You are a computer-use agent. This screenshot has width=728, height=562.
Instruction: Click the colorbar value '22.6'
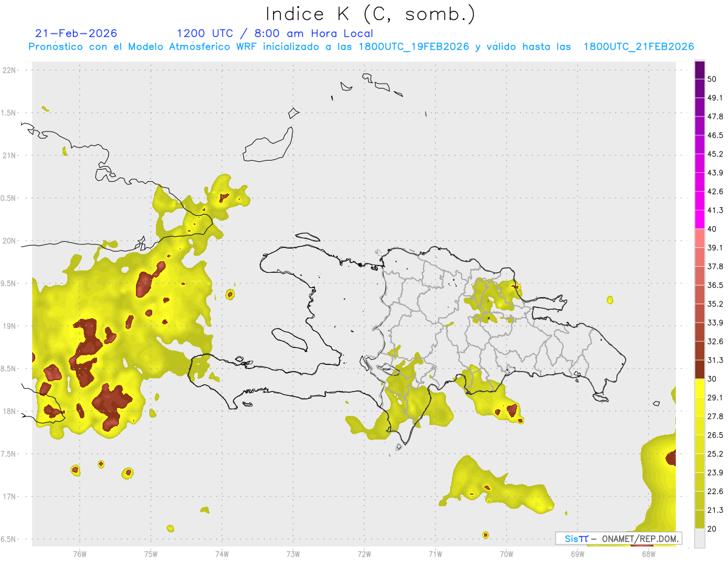pos(715,491)
